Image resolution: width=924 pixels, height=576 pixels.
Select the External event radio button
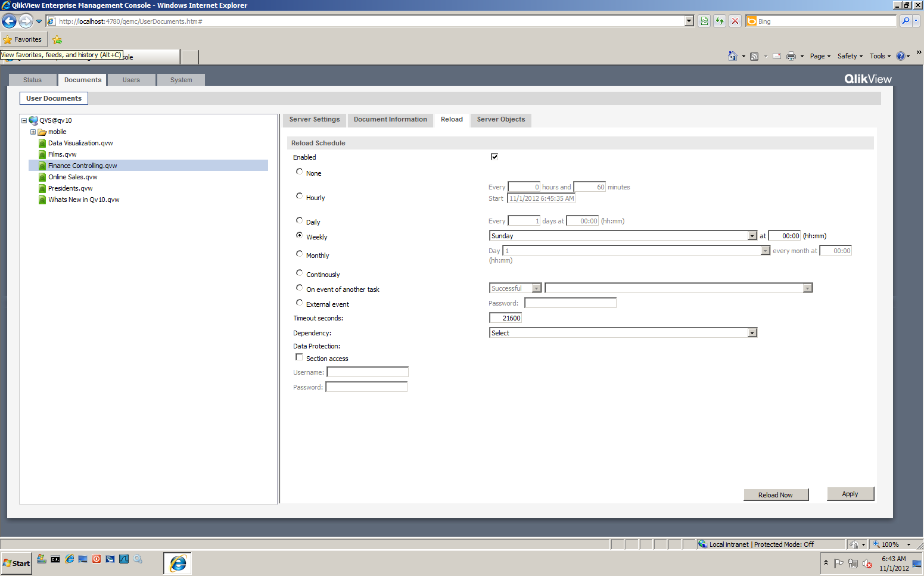(300, 303)
